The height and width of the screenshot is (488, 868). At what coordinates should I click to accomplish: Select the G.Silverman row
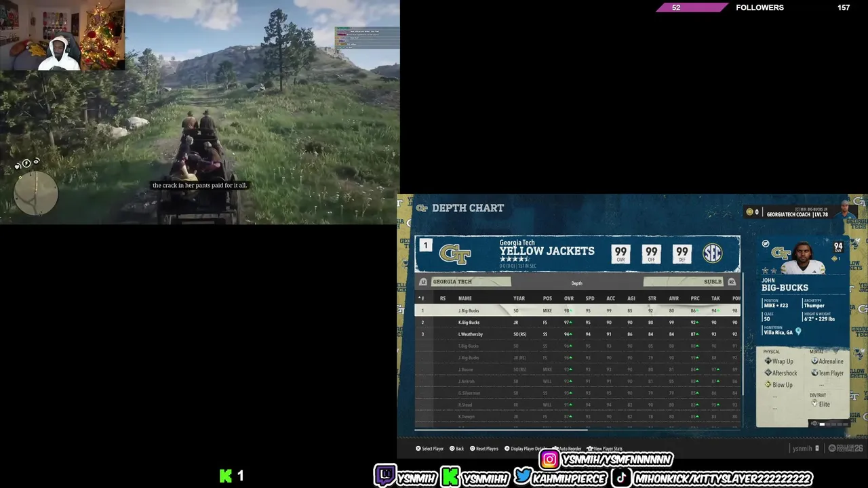click(577, 393)
